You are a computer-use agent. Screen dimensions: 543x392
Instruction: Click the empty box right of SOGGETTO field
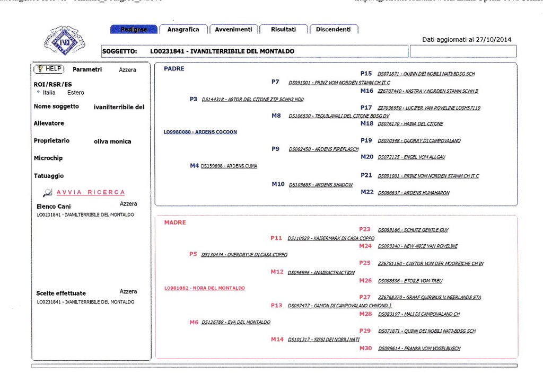click(463, 51)
